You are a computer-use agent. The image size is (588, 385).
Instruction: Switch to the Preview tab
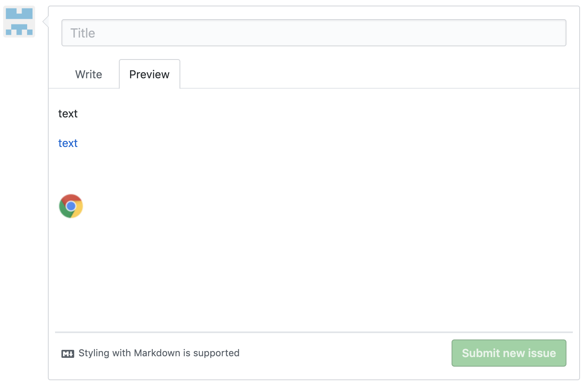[x=149, y=74]
